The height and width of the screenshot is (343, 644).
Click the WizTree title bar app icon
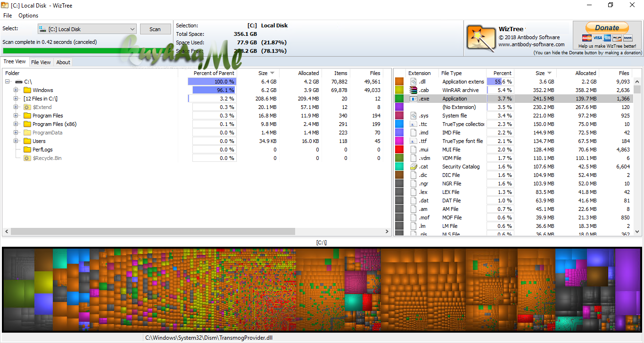pyautogui.click(x=5, y=5)
